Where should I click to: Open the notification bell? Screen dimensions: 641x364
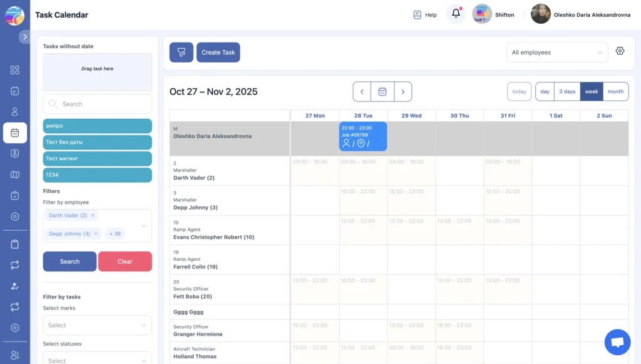456,13
